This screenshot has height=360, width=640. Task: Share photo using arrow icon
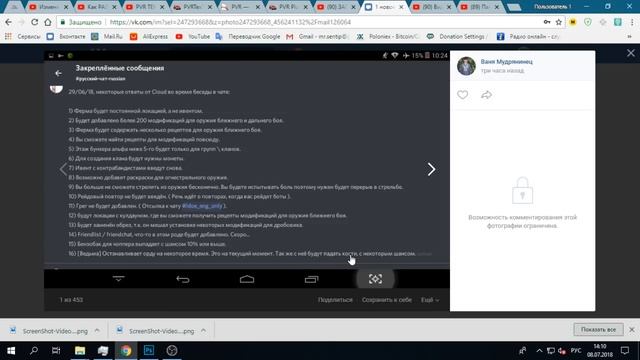click(486, 95)
